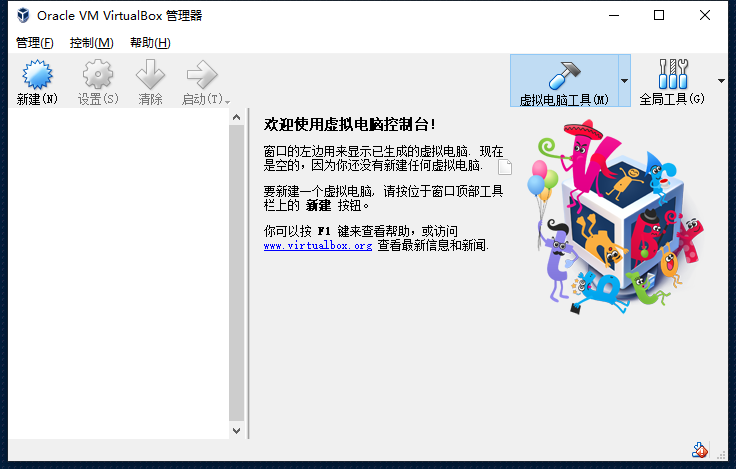The image size is (736, 469).
Task: Click the heading 欢迎使用虚拟电脑控制台!
Action: coord(350,124)
